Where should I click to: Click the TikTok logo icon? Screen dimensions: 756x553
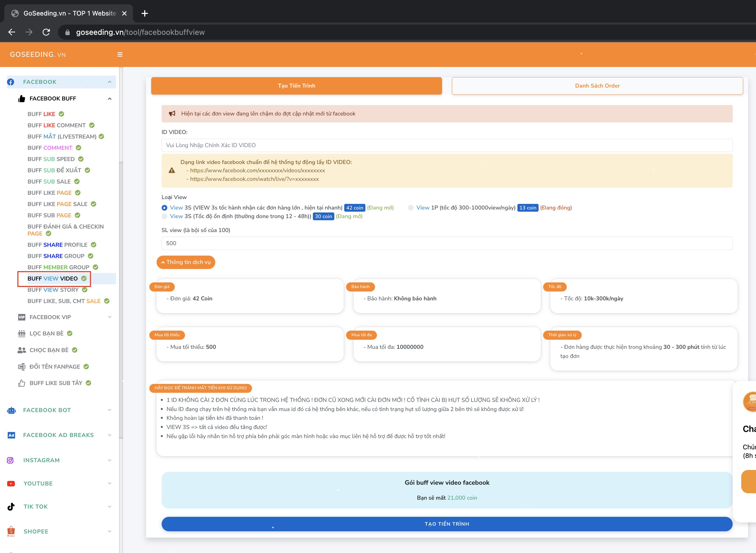11,506
